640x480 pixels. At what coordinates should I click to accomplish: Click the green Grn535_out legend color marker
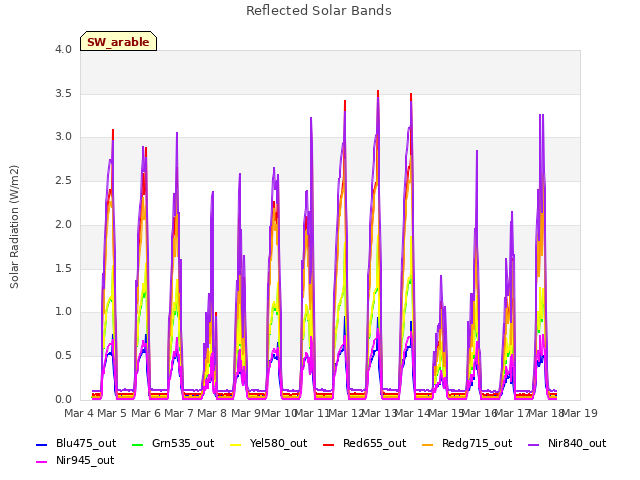coord(138,444)
